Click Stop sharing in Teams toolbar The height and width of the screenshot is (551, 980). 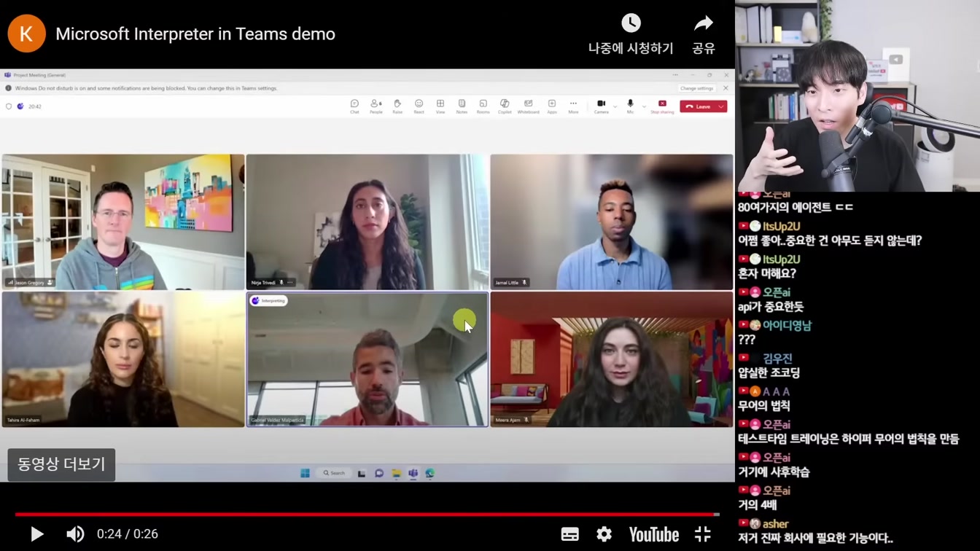coord(662,106)
